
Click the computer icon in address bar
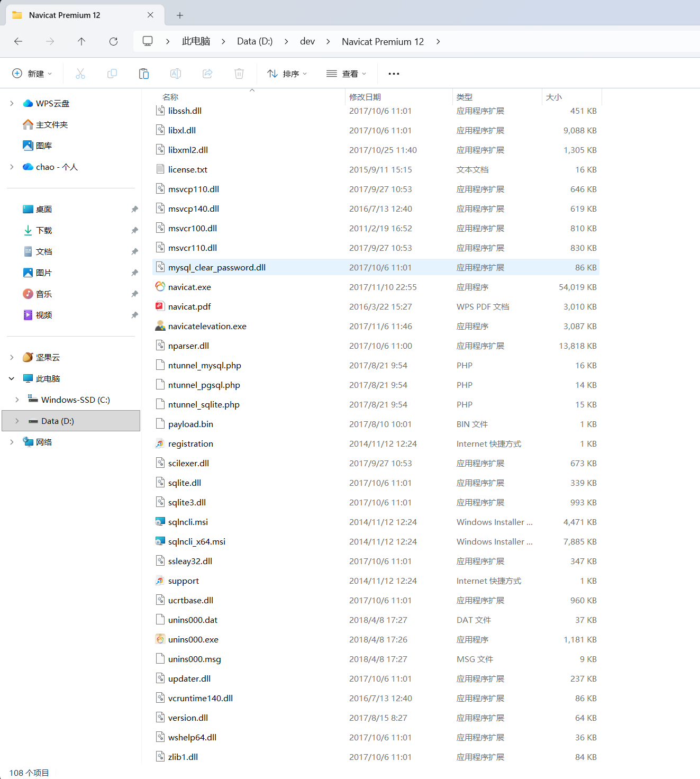pos(148,41)
